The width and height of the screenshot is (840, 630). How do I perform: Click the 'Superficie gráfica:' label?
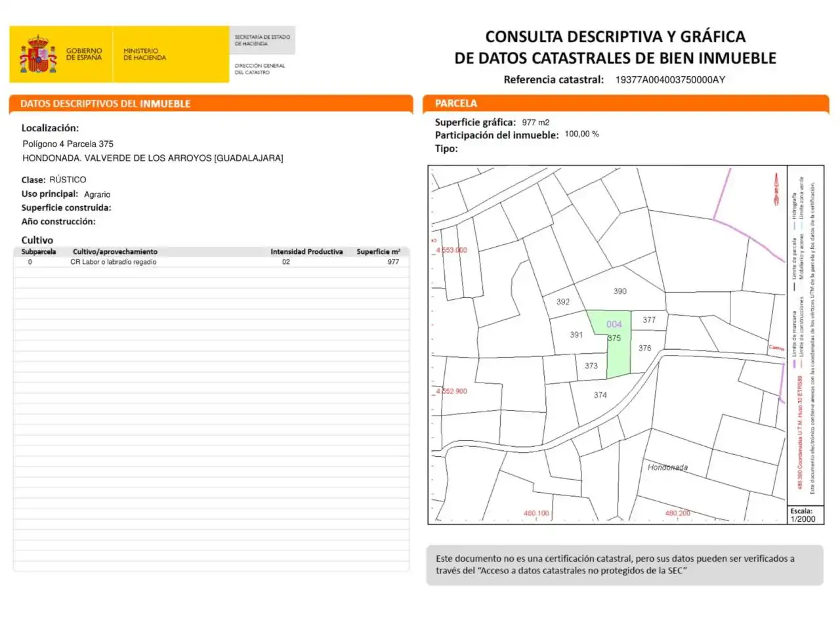tap(475, 122)
